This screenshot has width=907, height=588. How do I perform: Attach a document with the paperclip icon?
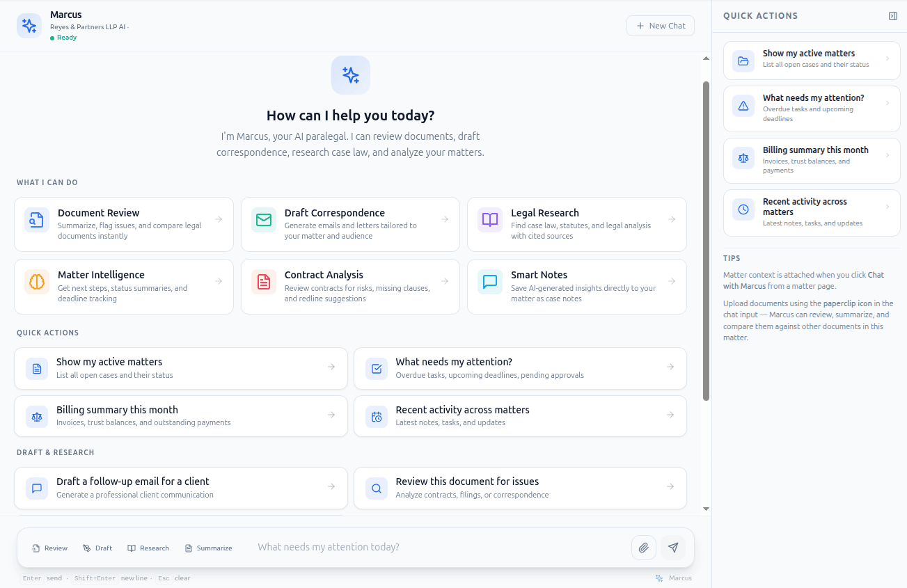click(644, 548)
